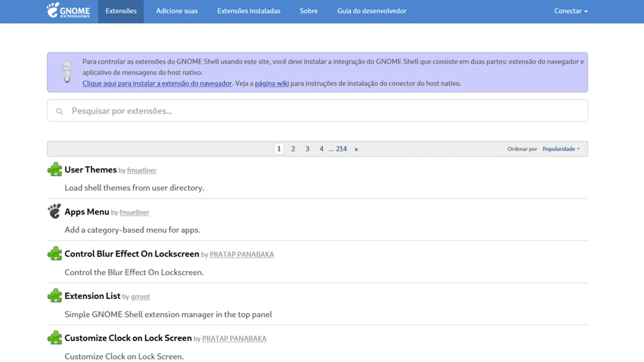Click 'Simple GNOME Shell extension manager' description
The width and height of the screenshot is (644, 362).
tap(168, 315)
